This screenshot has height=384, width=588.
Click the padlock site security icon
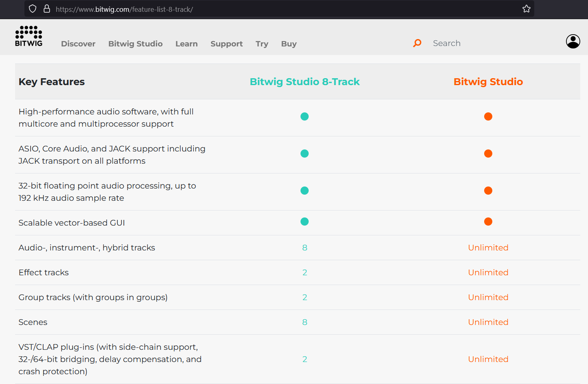point(47,9)
